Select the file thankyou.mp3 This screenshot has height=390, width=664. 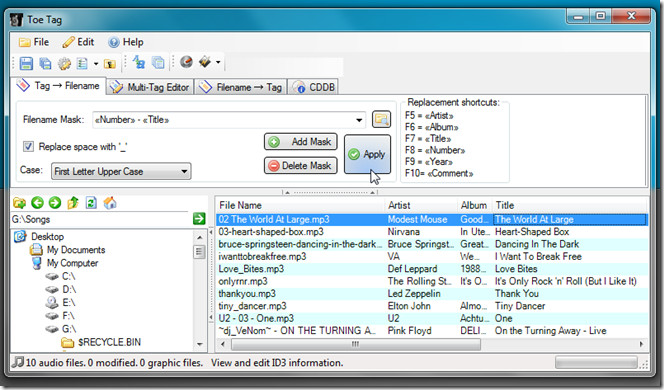(x=247, y=293)
